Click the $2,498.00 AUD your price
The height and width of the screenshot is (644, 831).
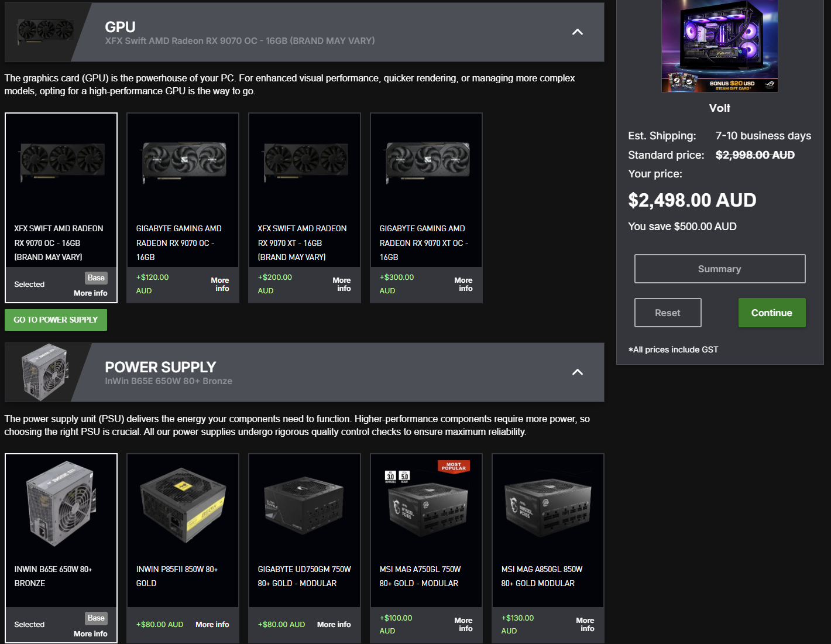coord(692,200)
